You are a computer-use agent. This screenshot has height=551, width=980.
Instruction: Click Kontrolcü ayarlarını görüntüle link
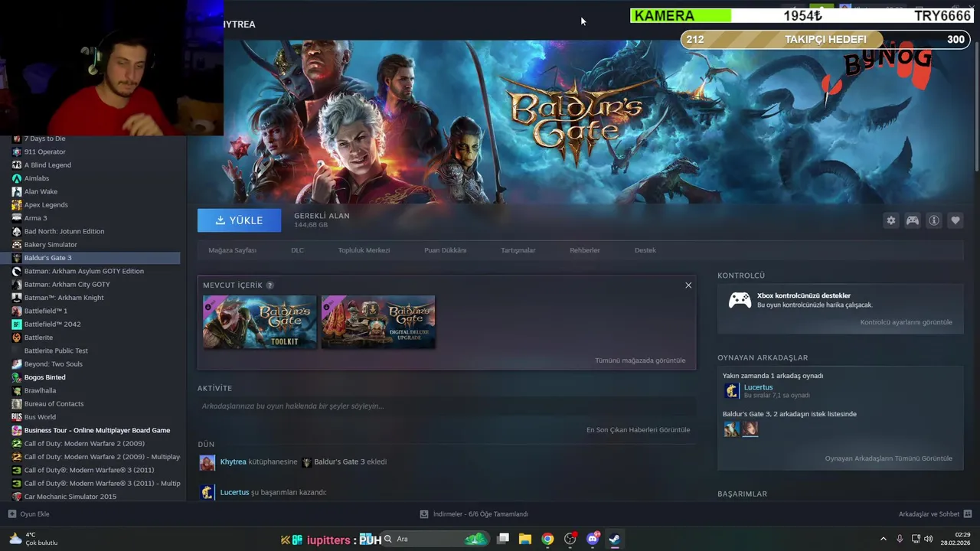coord(906,322)
